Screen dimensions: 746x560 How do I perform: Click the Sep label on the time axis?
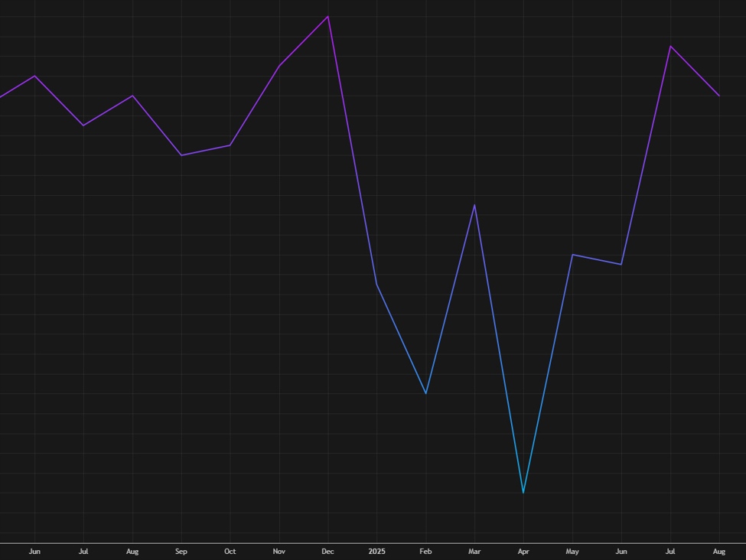[181, 551]
